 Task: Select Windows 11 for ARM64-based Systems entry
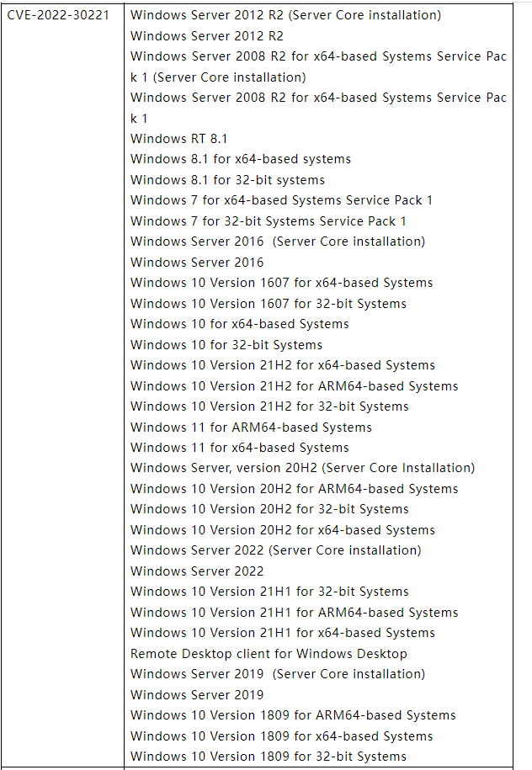click(x=251, y=427)
